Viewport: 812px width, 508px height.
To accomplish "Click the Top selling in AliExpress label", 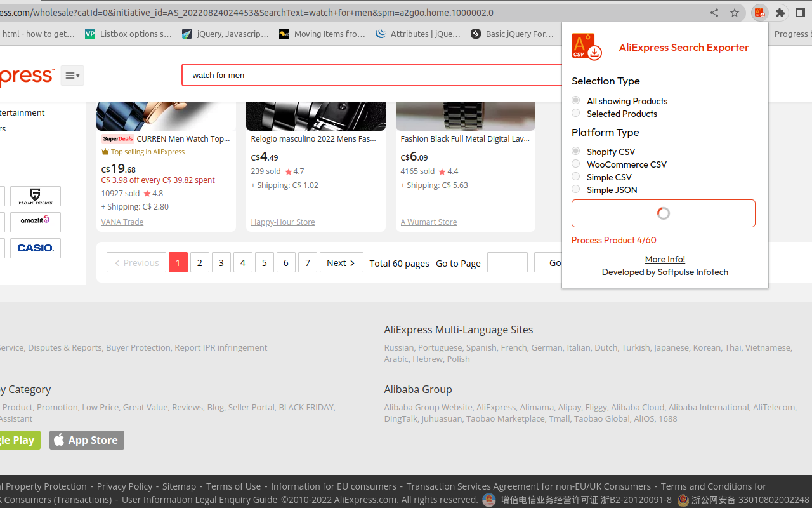I will pos(143,152).
